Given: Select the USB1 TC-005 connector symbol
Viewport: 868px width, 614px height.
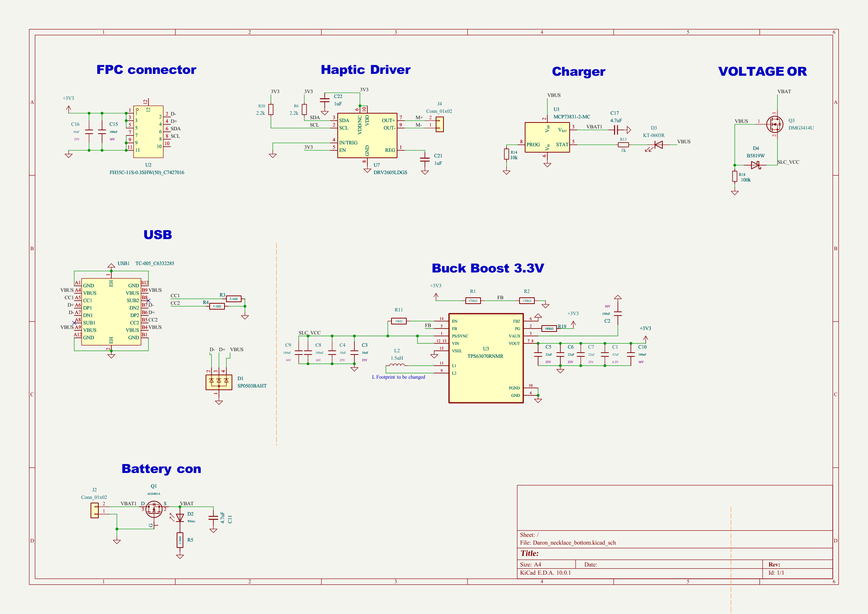Looking at the screenshot, I should (111, 312).
